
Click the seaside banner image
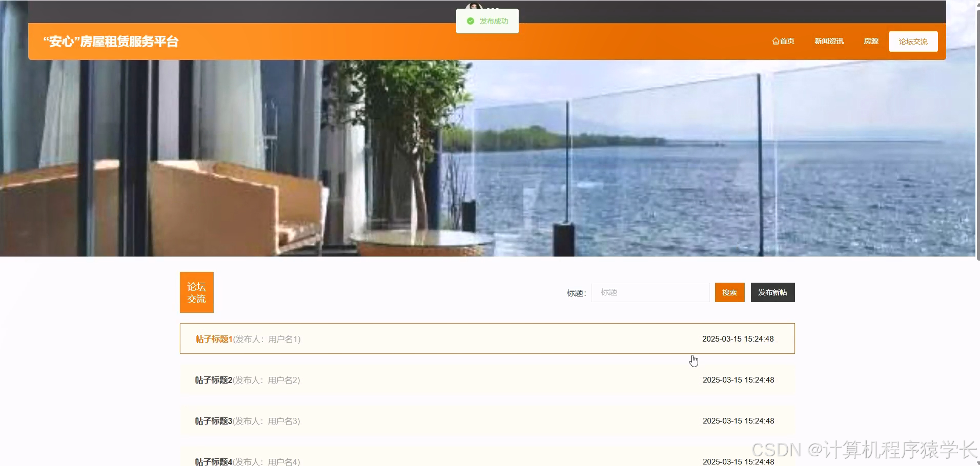pos(487,158)
